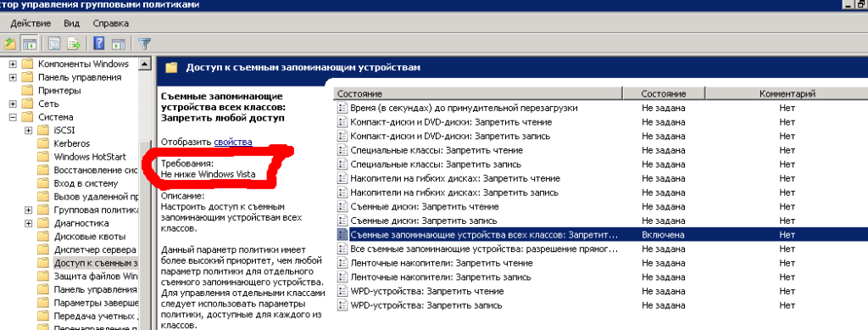Screen dimensions: 868x330
Task: Click policy icon of Ленточные накопители: Запретить чтение
Action: click(x=342, y=263)
